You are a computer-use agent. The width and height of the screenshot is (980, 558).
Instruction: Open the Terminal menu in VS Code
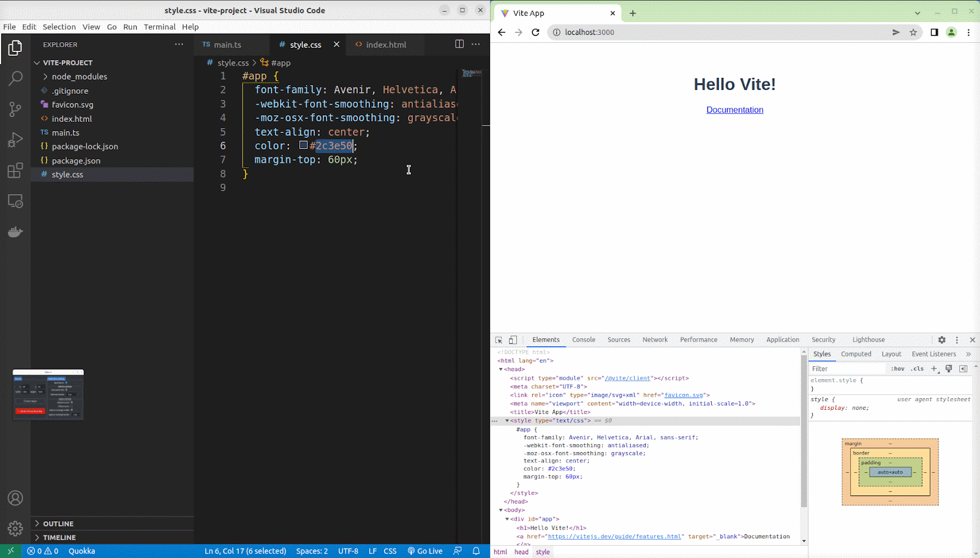159,27
